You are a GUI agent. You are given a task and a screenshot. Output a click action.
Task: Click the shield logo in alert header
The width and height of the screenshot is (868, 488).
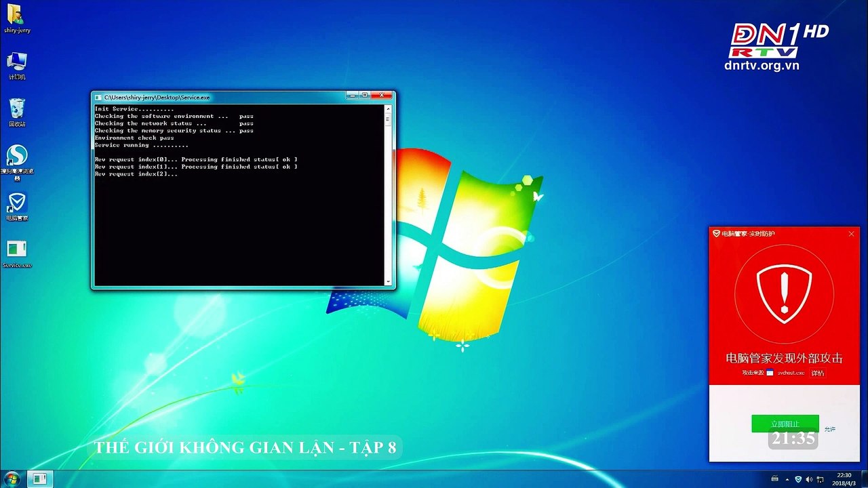(716, 233)
